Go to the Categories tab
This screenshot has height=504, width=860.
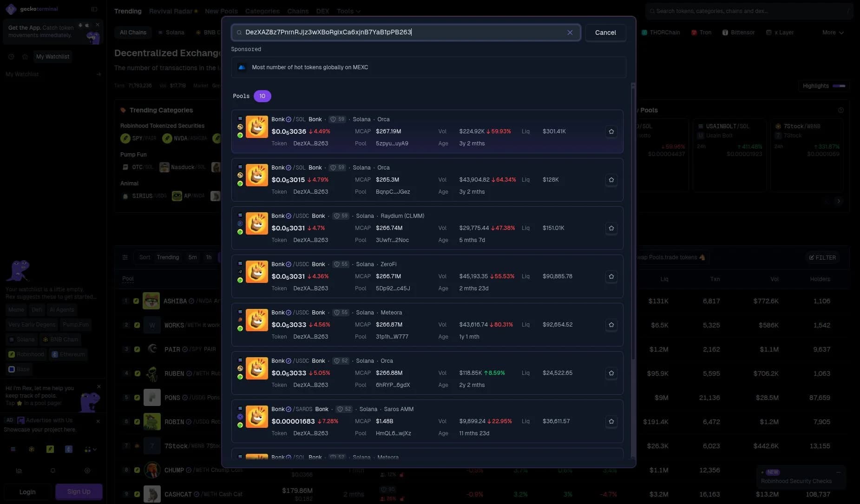point(263,11)
